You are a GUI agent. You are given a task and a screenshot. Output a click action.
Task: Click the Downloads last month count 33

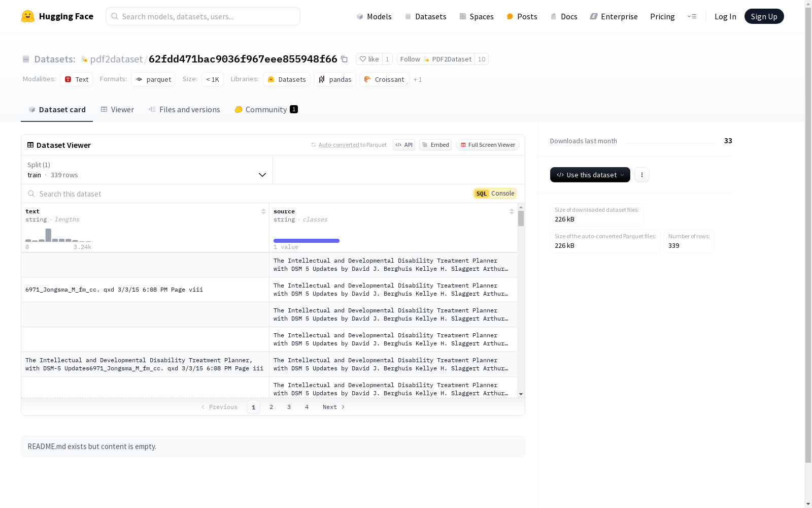click(x=728, y=141)
